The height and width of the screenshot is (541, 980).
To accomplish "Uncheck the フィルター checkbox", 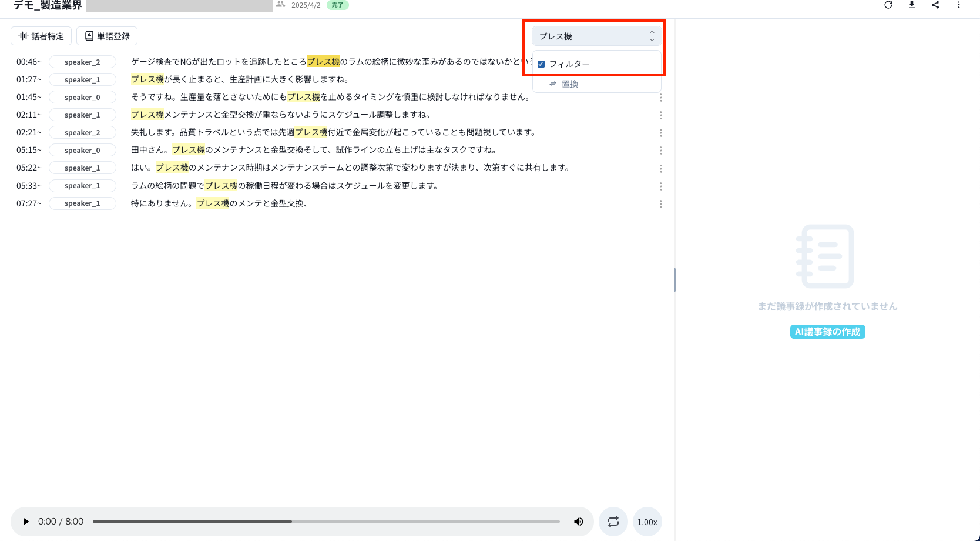I will click(541, 64).
